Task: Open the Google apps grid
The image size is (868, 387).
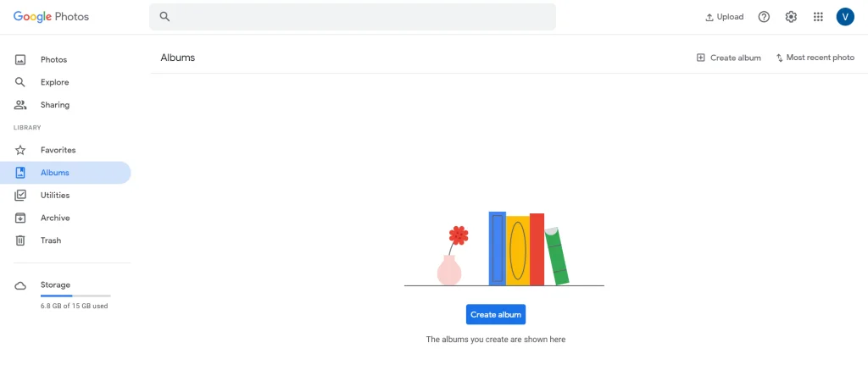Action: [x=818, y=17]
